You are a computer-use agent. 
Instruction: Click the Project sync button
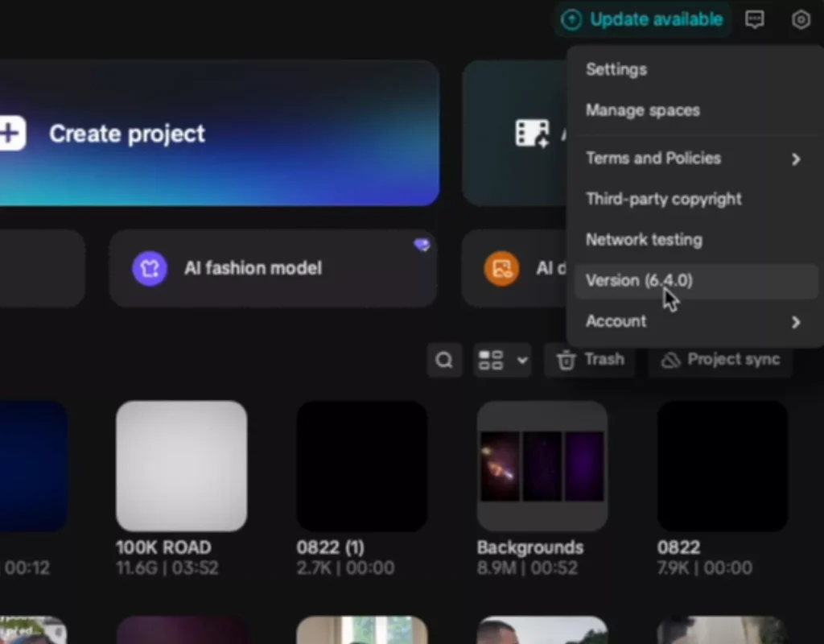point(720,360)
